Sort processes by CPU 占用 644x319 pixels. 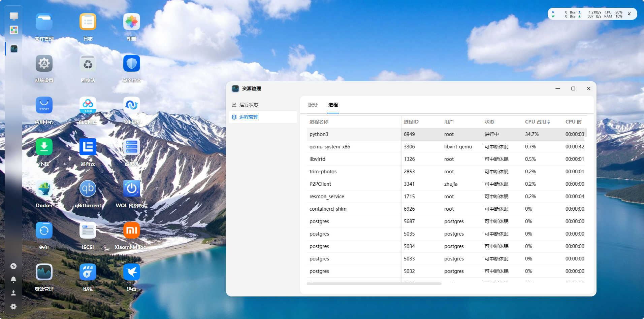click(537, 121)
